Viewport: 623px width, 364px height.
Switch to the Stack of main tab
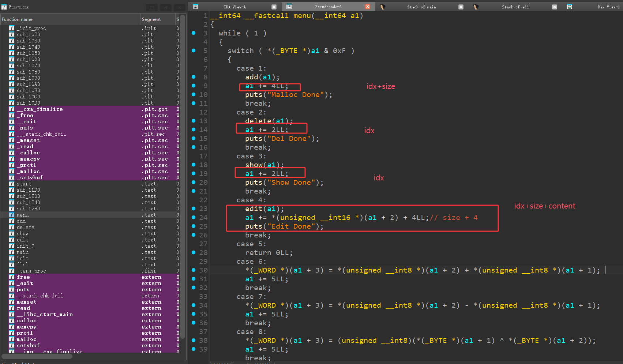point(421,7)
